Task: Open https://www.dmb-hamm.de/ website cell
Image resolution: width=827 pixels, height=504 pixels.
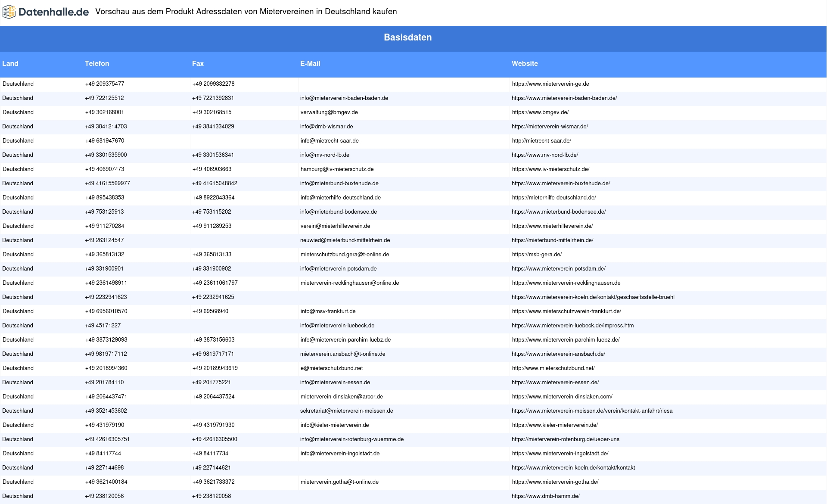Action: [x=546, y=496]
